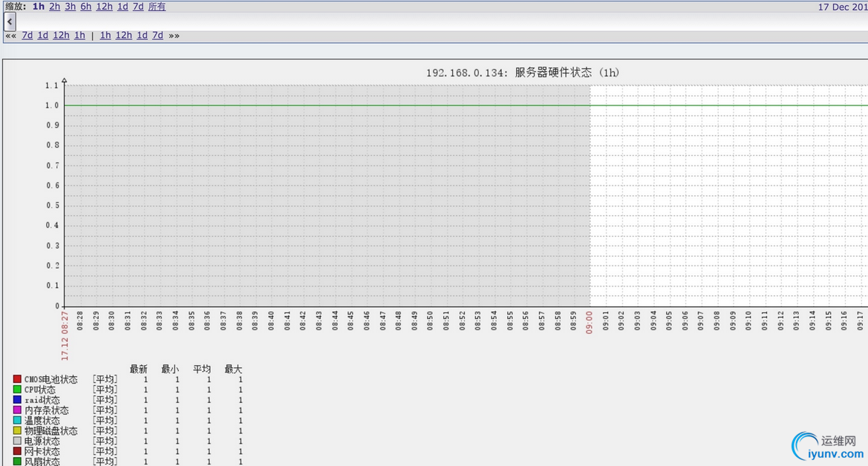Viewport: 868px width, 466px height.
Task: Click the yellow 物理磁盘状态 legend swatch
Action: point(16,430)
